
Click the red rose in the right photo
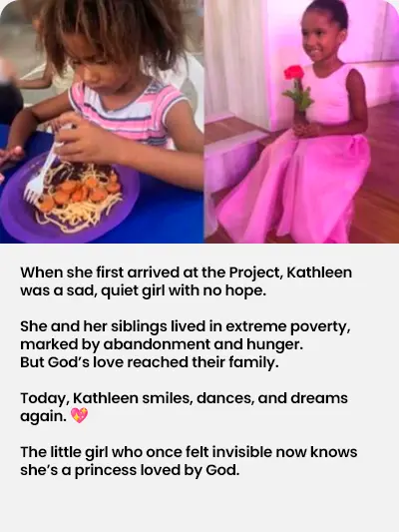tap(294, 73)
